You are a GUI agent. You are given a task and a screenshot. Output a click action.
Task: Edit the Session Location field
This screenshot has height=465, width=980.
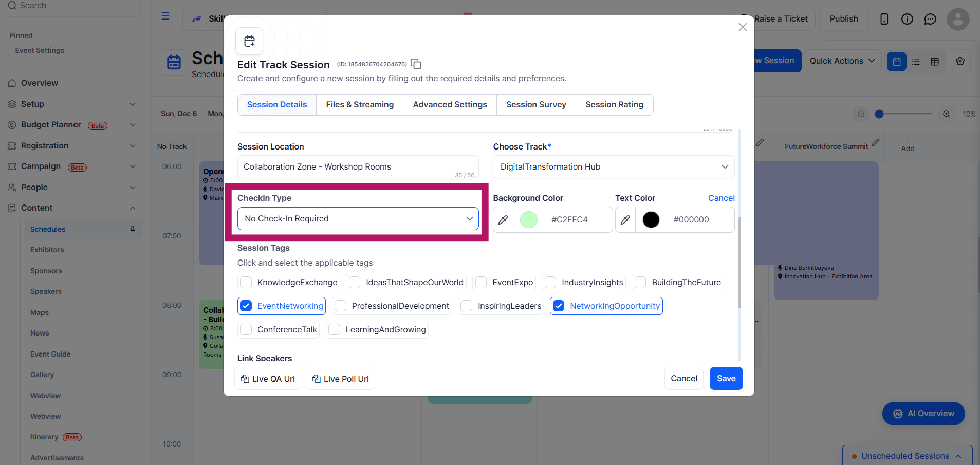[x=358, y=167]
